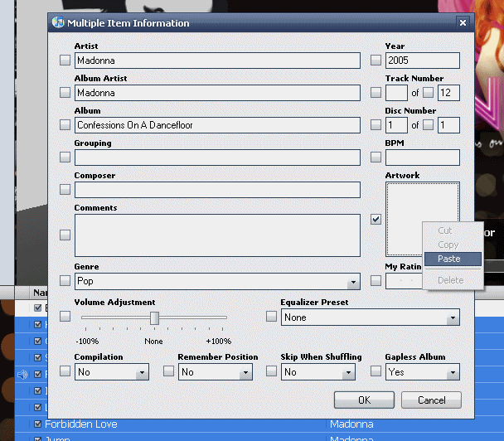Viewport: 504px width, 441px height.
Task: Enable the Composer checkbox
Action: pos(65,189)
